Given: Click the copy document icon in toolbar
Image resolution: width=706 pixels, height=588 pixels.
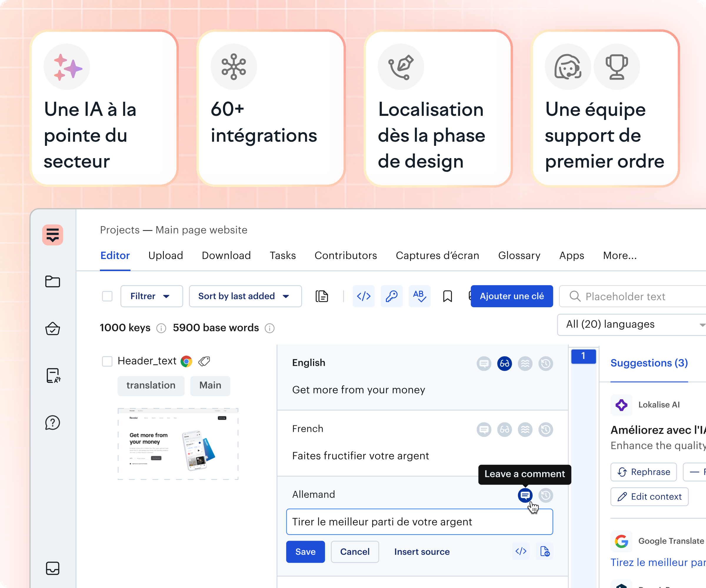Looking at the screenshot, I should click(322, 296).
